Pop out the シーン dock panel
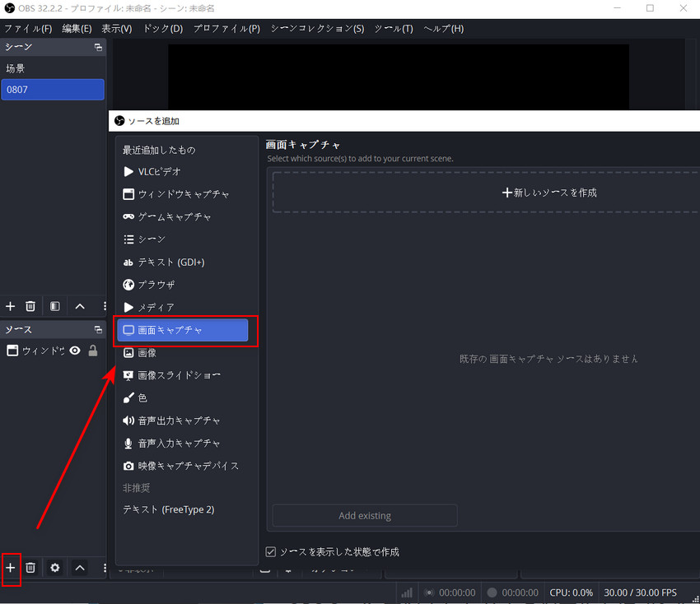The image size is (700, 604). click(x=98, y=47)
